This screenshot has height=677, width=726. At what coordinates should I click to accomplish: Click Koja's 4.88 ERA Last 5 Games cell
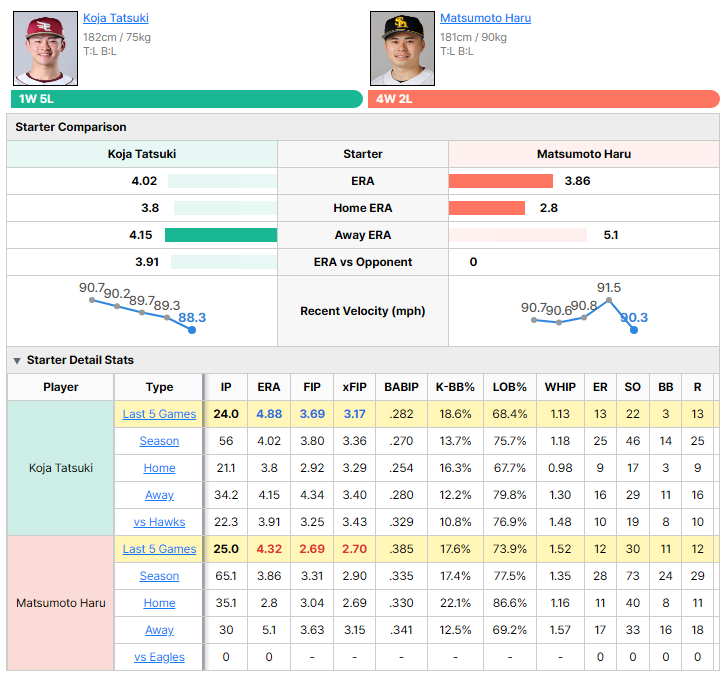point(269,414)
